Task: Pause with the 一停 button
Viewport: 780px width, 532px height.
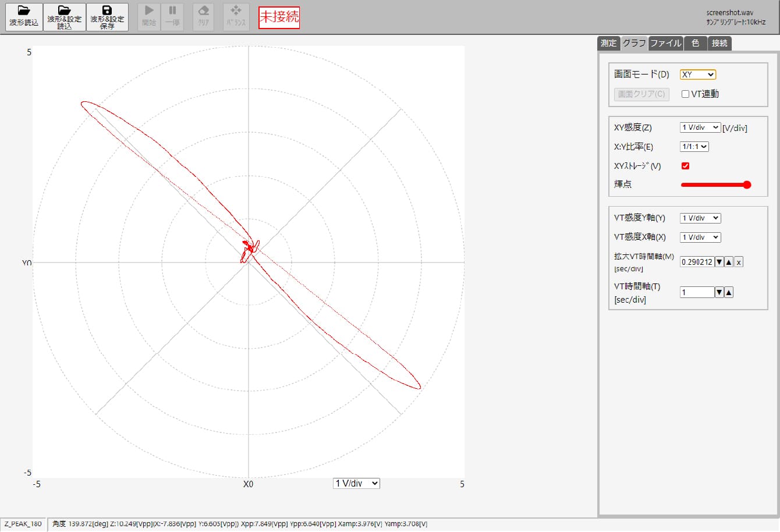Action: click(x=172, y=17)
